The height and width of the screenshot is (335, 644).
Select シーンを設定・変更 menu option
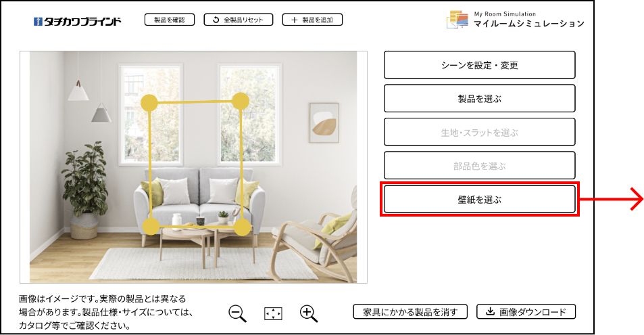pyautogui.click(x=479, y=65)
